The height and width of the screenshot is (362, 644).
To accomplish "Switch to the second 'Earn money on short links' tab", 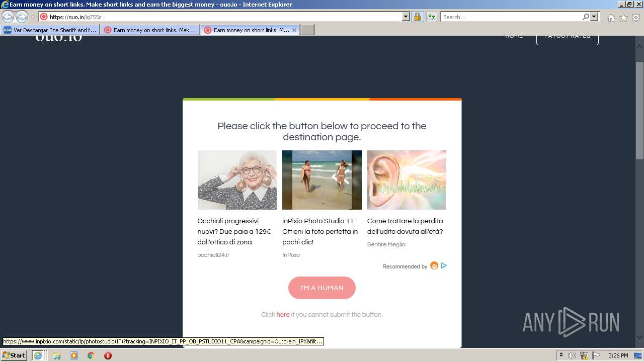I will [x=150, y=30].
